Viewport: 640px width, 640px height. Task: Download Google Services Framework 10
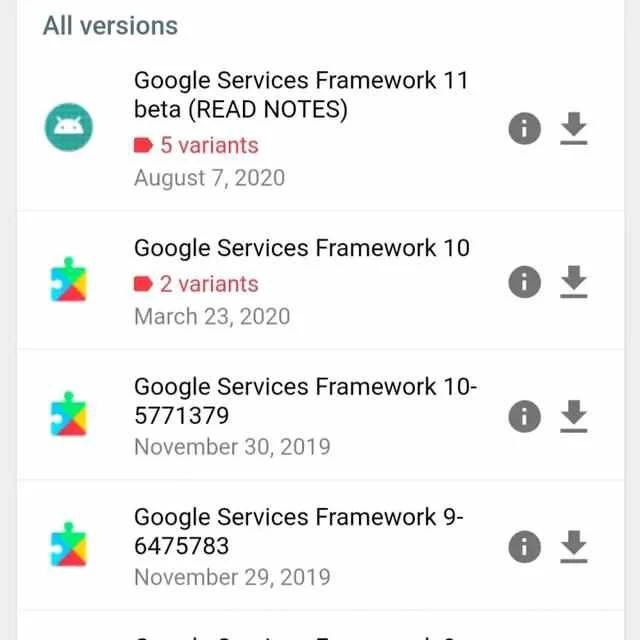pos(573,283)
